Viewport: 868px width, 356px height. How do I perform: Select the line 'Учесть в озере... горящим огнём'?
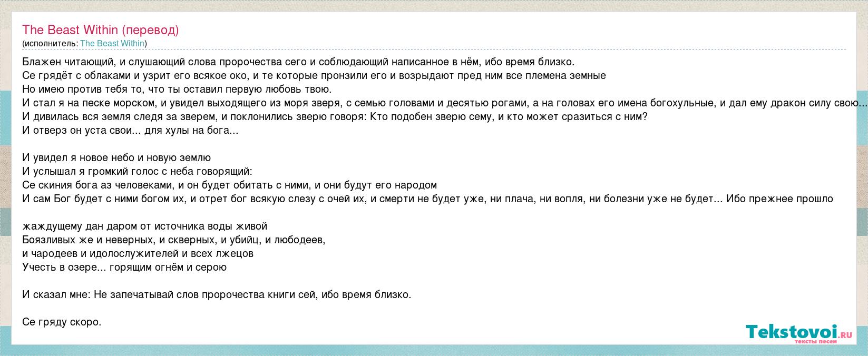124,267
